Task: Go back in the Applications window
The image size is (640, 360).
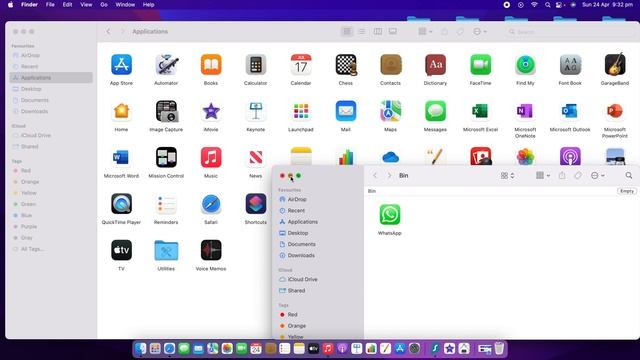Action: point(108,31)
